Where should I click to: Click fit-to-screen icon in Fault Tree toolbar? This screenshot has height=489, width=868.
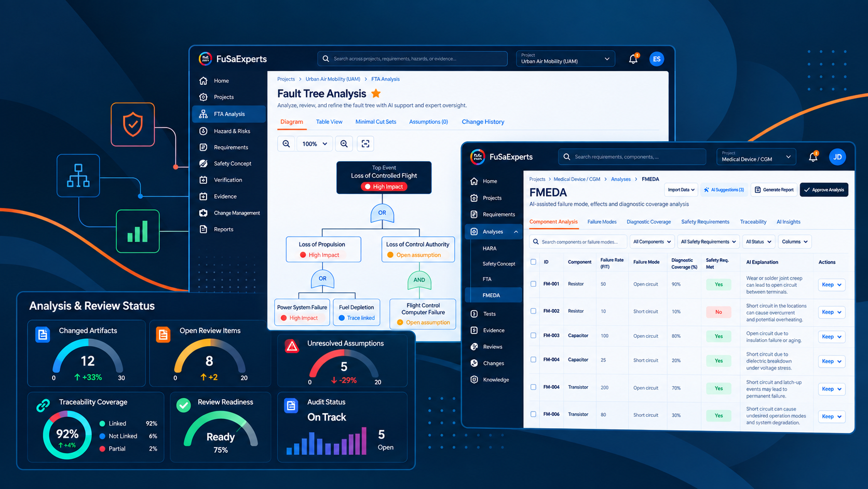365,144
